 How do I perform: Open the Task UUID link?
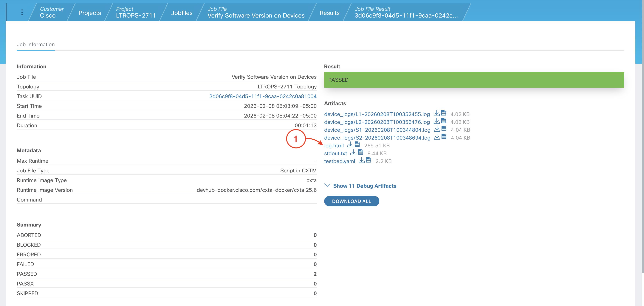coord(263,96)
